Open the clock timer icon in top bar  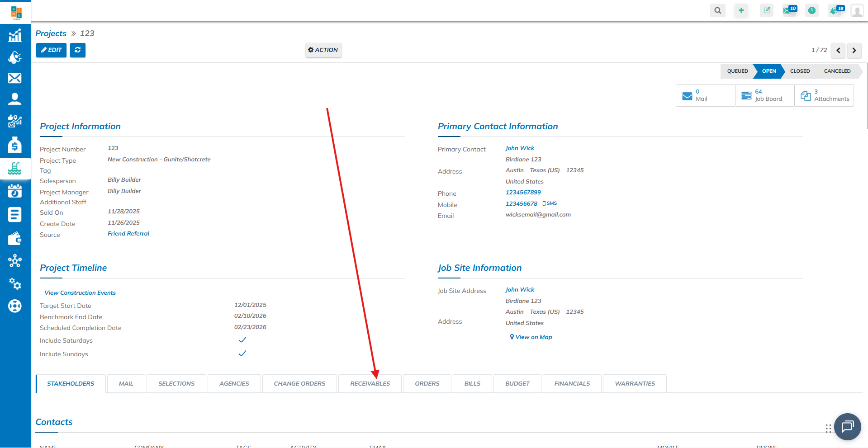[812, 10]
